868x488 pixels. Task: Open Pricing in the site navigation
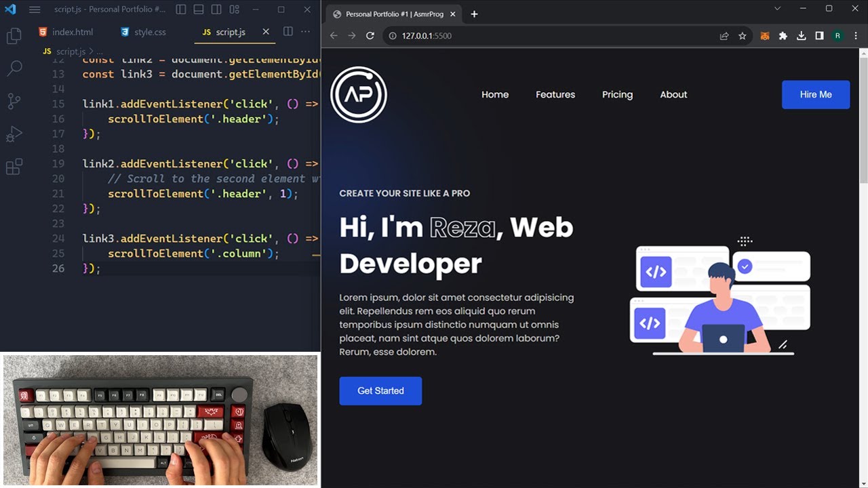click(x=617, y=95)
